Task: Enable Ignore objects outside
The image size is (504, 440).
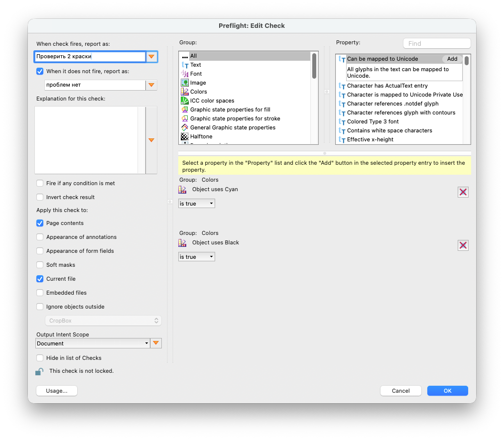Action: tap(40, 307)
